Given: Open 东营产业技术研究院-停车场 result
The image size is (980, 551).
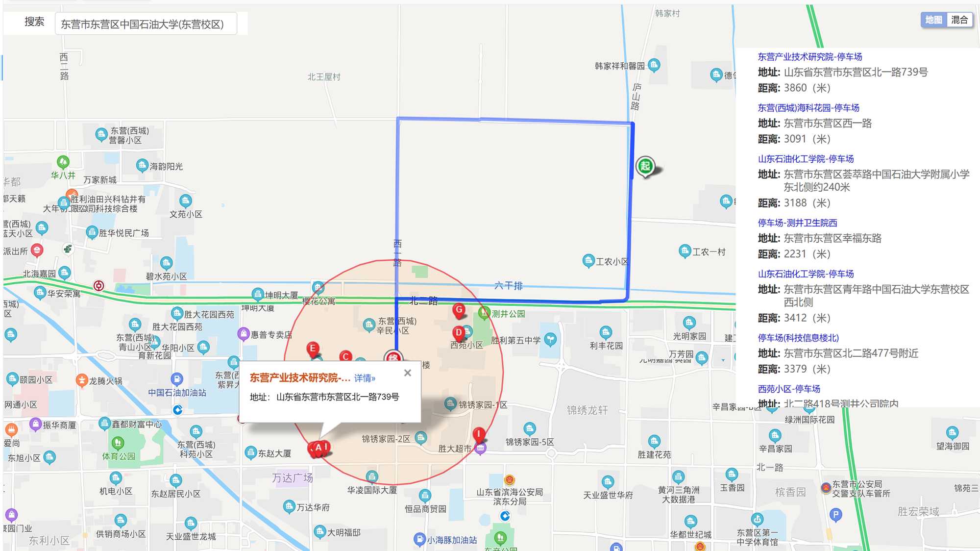Looking at the screenshot, I should coord(809,57).
